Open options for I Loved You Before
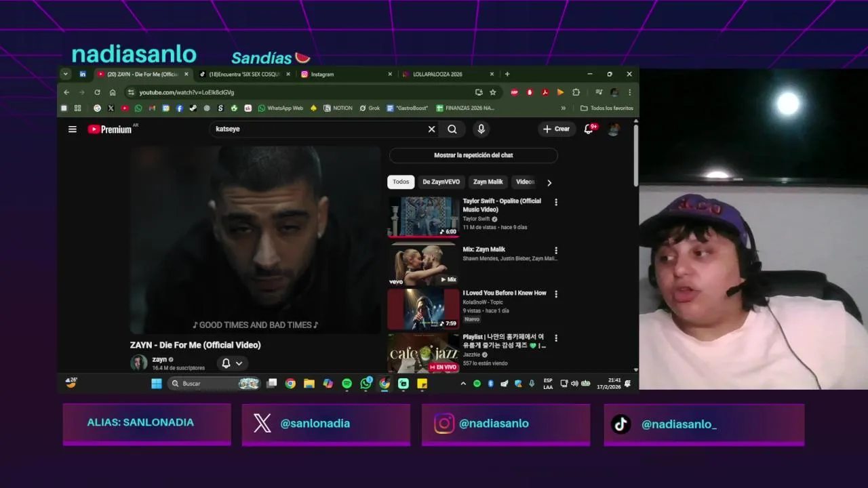 [x=556, y=294]
